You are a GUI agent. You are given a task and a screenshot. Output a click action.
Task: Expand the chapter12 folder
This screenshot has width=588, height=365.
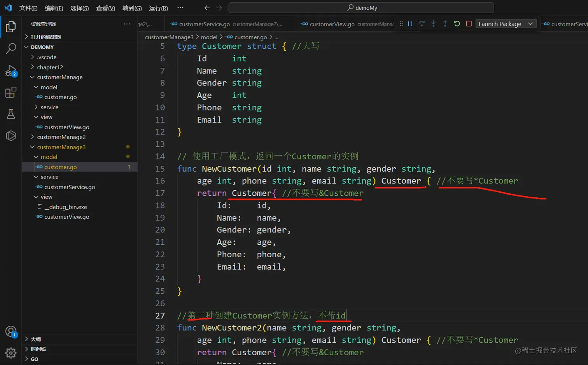click(x=50, y=67)
